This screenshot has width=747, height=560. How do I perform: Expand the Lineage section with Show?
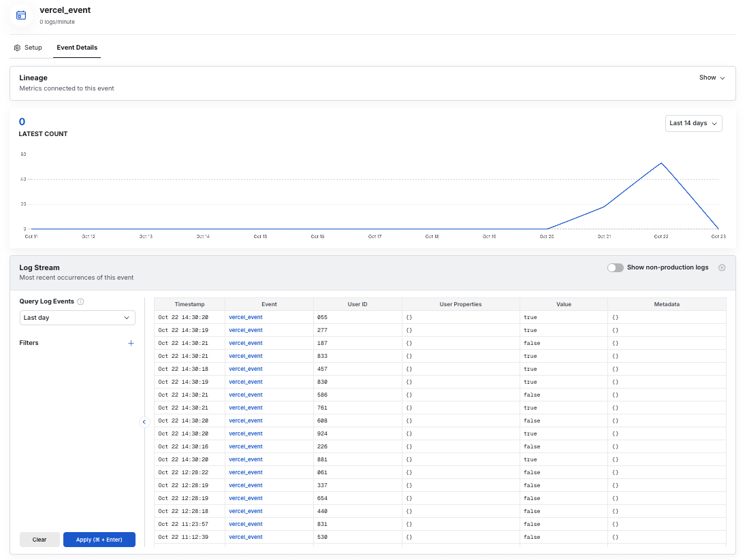click(711, 78)
